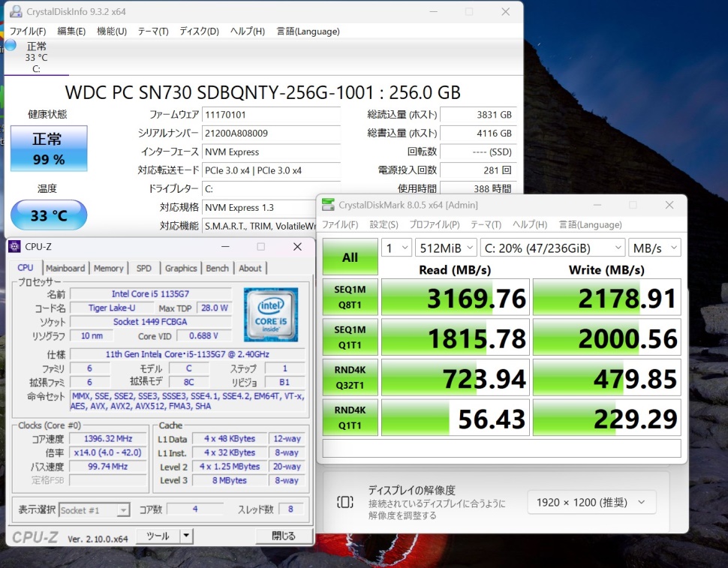The height and width of the screenshot is (568, 728).
Task: Click the WDC PC SN730 drive model title
Action: coord(263,92)
